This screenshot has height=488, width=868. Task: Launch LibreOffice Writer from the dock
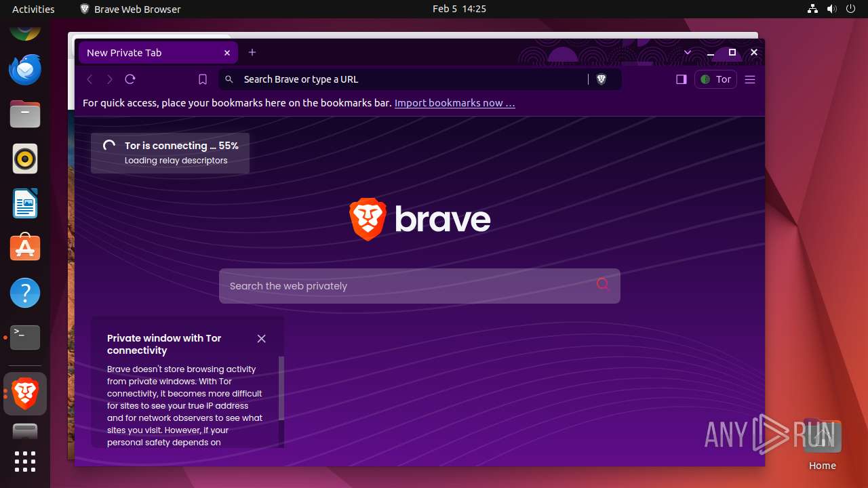point(25,203)
